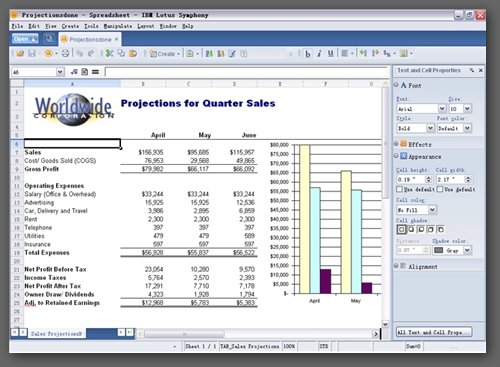The width and height of the screenshot is (500, 367).
Task: Click the gray Shadow color swatch
Action: [x=439, y=250]
